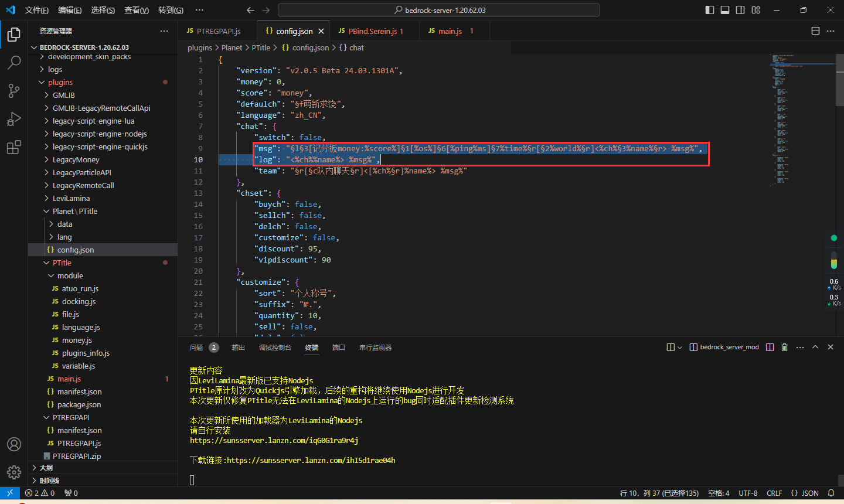Collapse the Planet\PTitle folder
Screen dimensions: 844x504
click(103, 211)
